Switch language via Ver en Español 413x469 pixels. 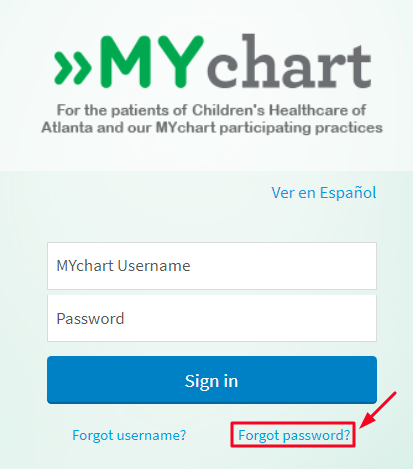coord(324,193)
